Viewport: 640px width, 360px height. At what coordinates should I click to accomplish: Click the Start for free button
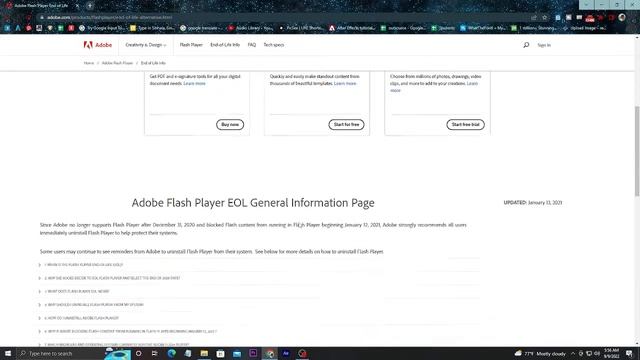(347, 124)
